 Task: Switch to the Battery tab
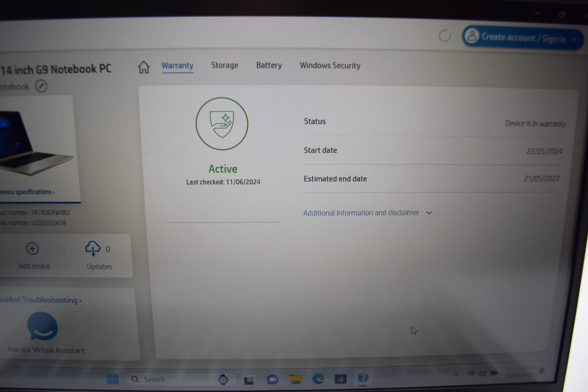pos(269,65)
